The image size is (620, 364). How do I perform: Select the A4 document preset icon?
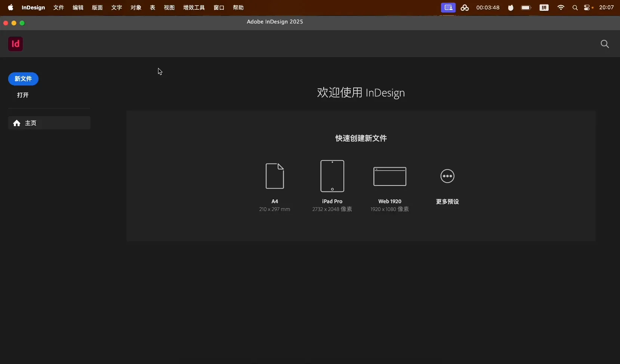(x=275, y=176)
